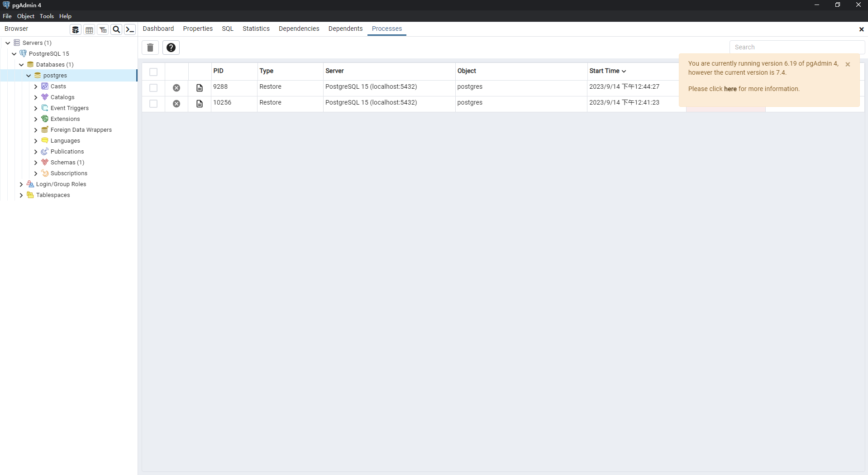Screen dimensions: 868x475
Task: Open the Tools menu
Action: pyautogui.click(x=47, y=16)
